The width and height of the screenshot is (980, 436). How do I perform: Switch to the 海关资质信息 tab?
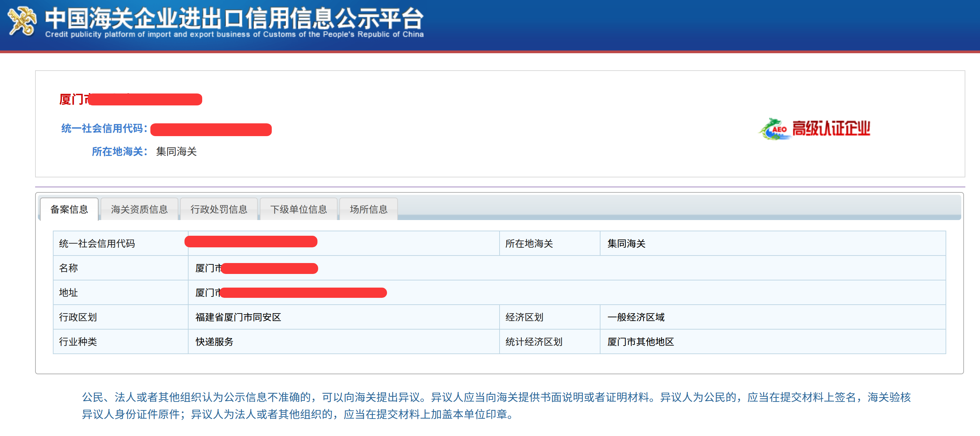click(139, 209)
